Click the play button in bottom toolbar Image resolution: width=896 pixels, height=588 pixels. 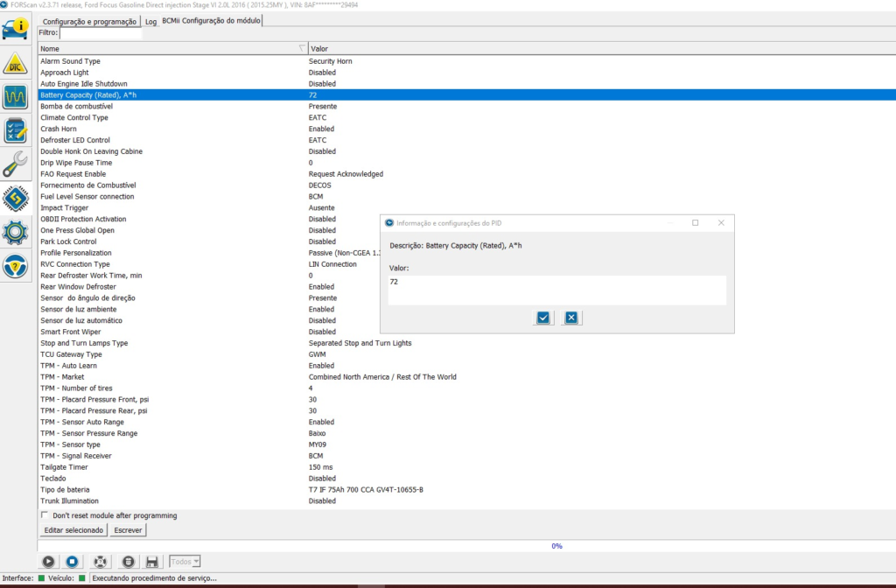pos(48,562)
